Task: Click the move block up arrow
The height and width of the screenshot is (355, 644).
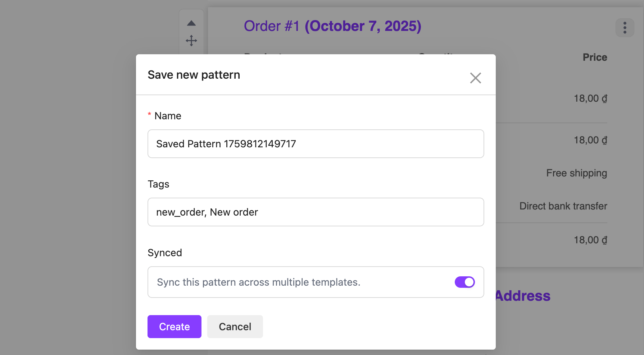Action: pos(191,23)
